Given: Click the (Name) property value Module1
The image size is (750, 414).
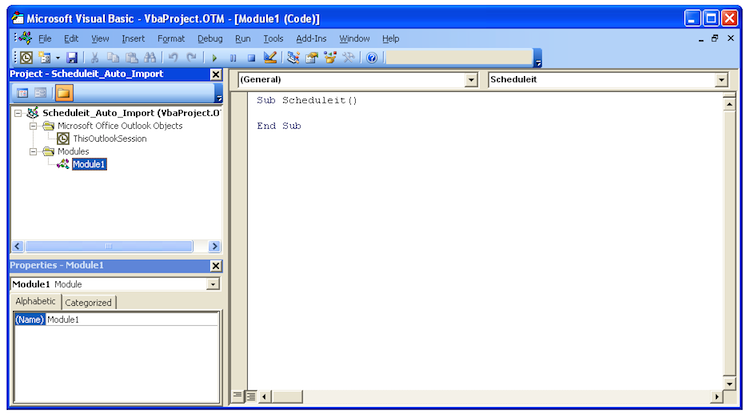Looking at the screenshot, I should click(132, 319).
